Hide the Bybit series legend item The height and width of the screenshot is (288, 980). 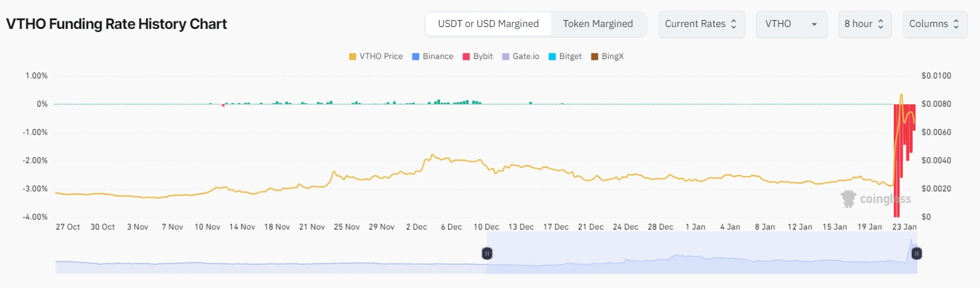478,57
